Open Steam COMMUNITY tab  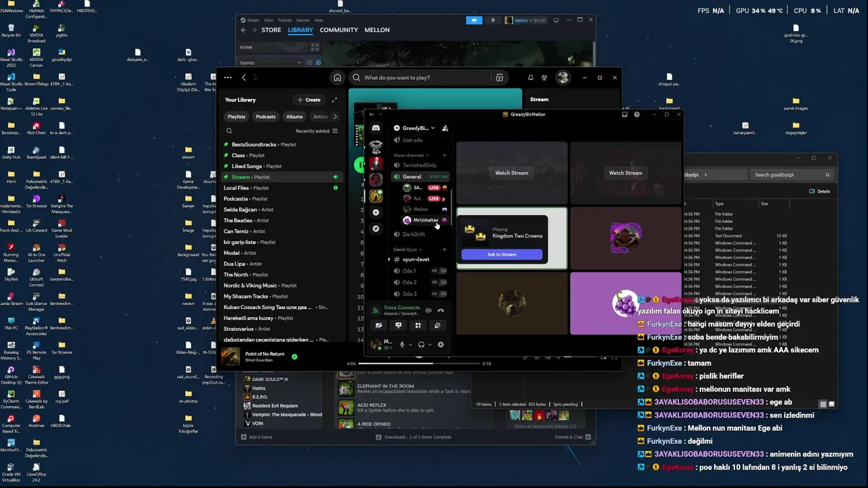tap(338, 30)
